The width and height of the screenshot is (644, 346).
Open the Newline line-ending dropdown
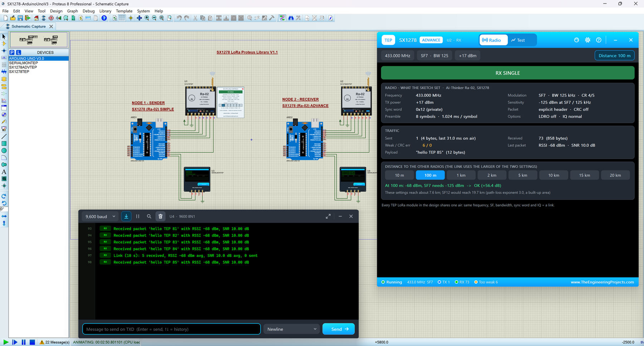(x=292, y=329)
